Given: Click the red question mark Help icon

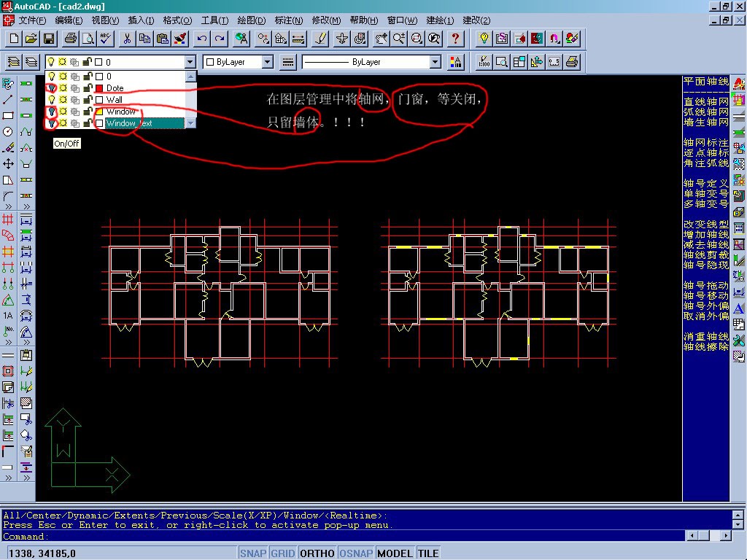Looking at the screenshot, I should [x=455, y=39].
